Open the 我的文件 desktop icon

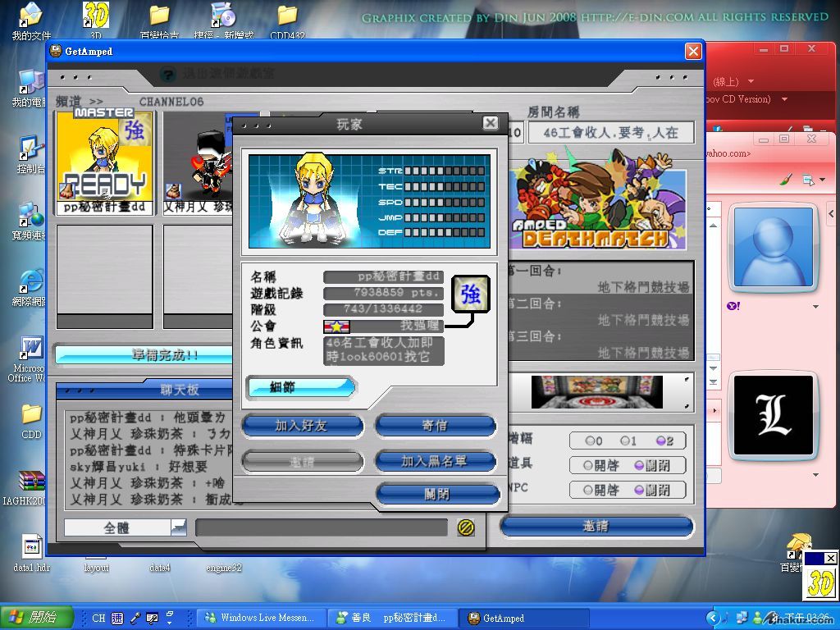(31, 21)
